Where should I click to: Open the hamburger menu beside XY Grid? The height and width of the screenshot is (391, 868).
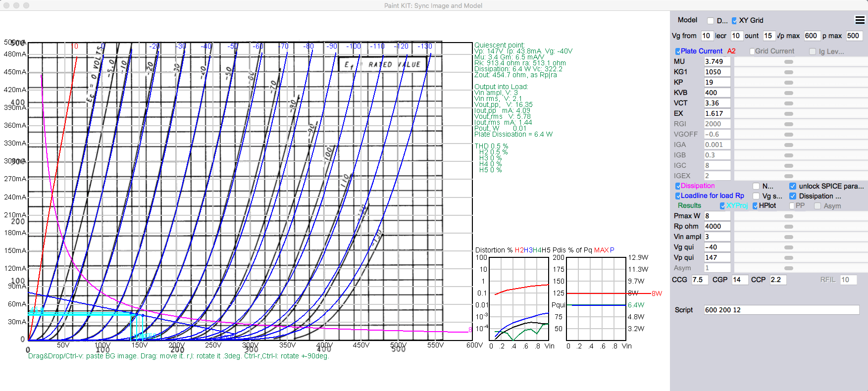(860, 20)
